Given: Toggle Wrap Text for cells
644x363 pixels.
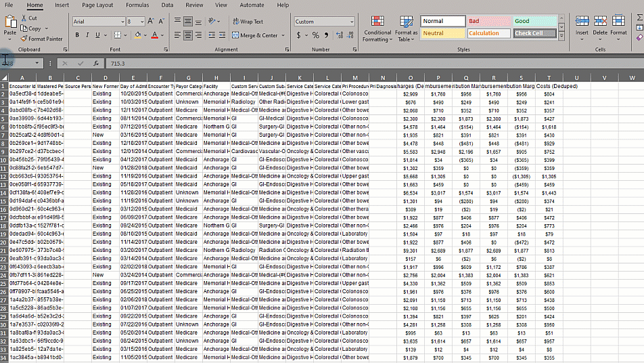Looking at the screenshot, I should click(x=248, y=22).
